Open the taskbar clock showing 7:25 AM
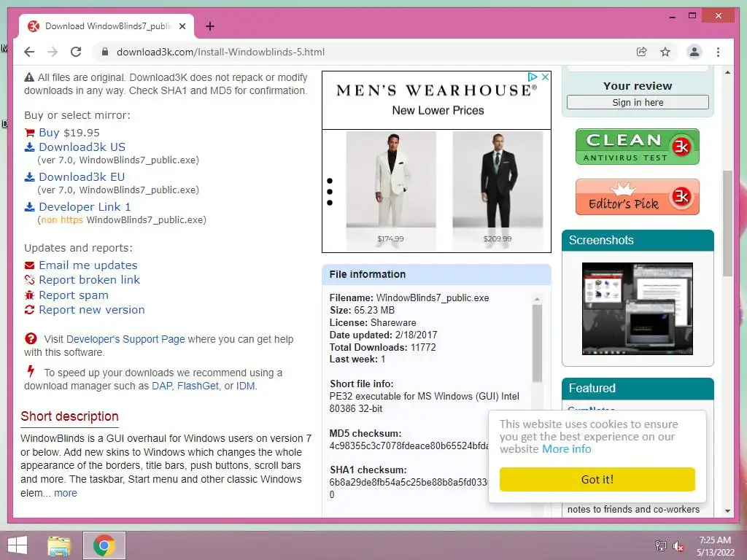Image resolution: width=747 pixels, height=560 pixels. pyautogui.click(x=715, y=546)
